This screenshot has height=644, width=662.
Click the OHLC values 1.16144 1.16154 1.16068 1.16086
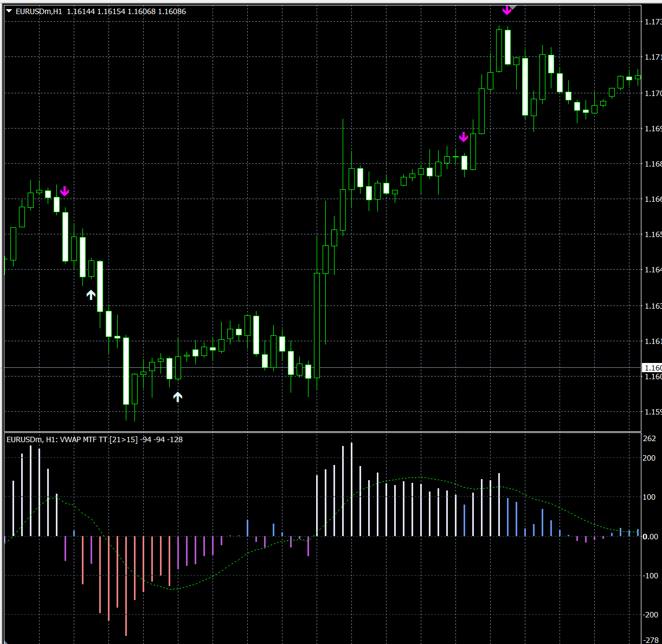coord(126,11)
